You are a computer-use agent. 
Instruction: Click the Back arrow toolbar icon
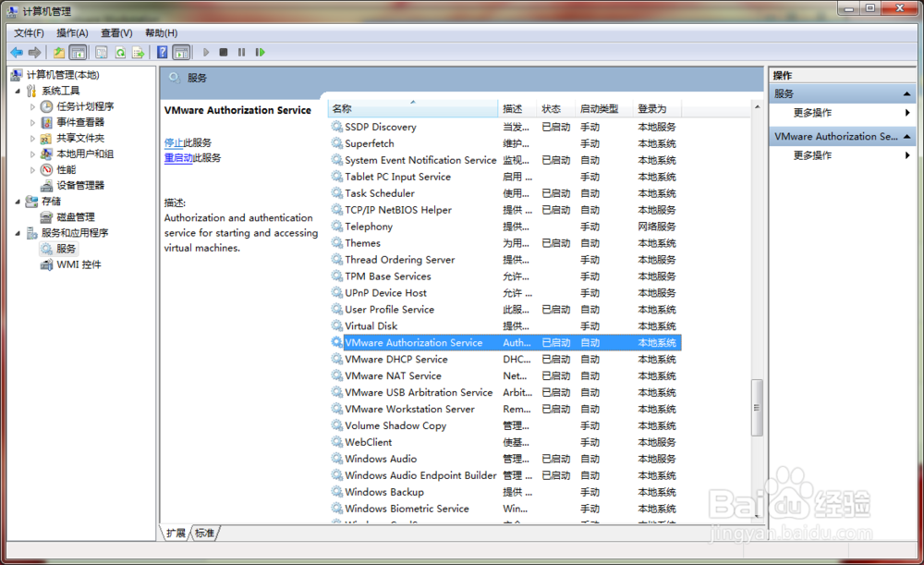tap(17, 53)
